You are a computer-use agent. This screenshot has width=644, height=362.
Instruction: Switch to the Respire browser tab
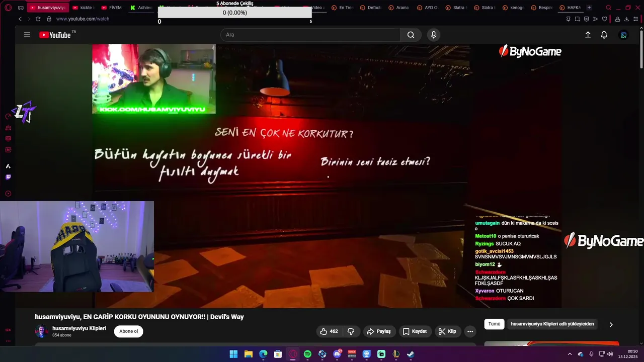click(543, 8)
